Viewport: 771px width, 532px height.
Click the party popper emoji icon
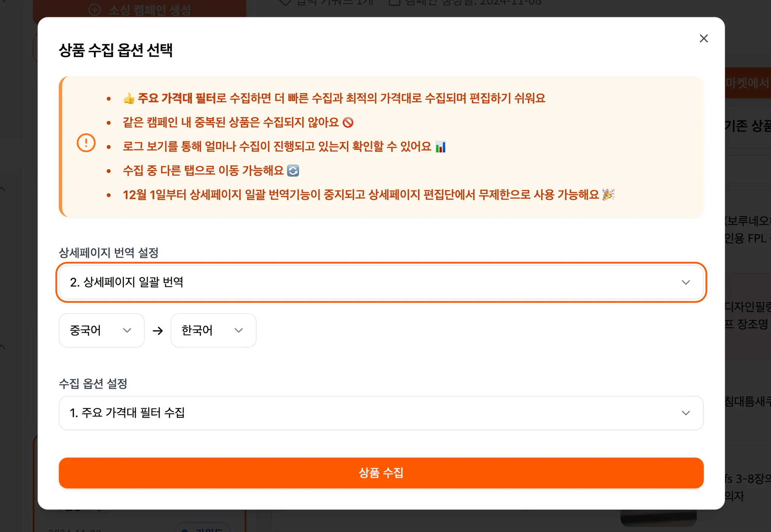pos(608,195)
